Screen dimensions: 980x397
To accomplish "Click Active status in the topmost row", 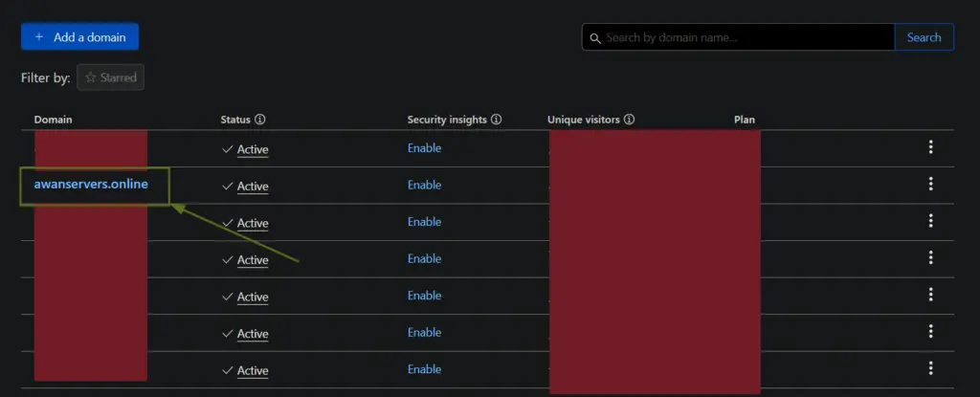I will (x=253, y=149).
